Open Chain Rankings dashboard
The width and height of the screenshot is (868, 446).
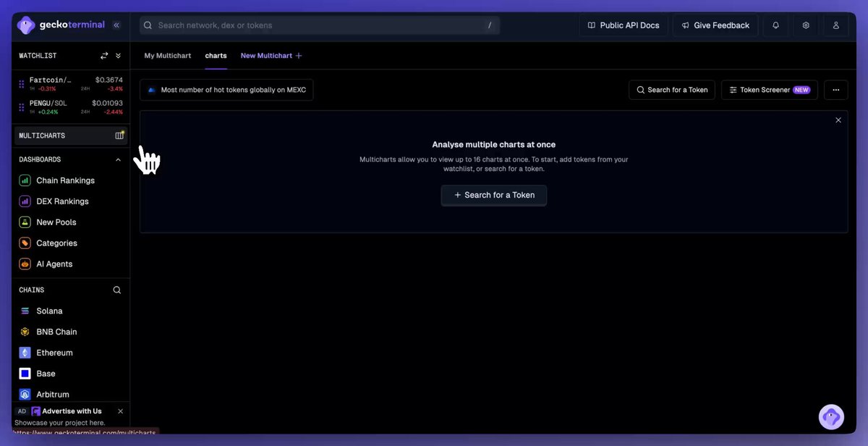point(64,180)
